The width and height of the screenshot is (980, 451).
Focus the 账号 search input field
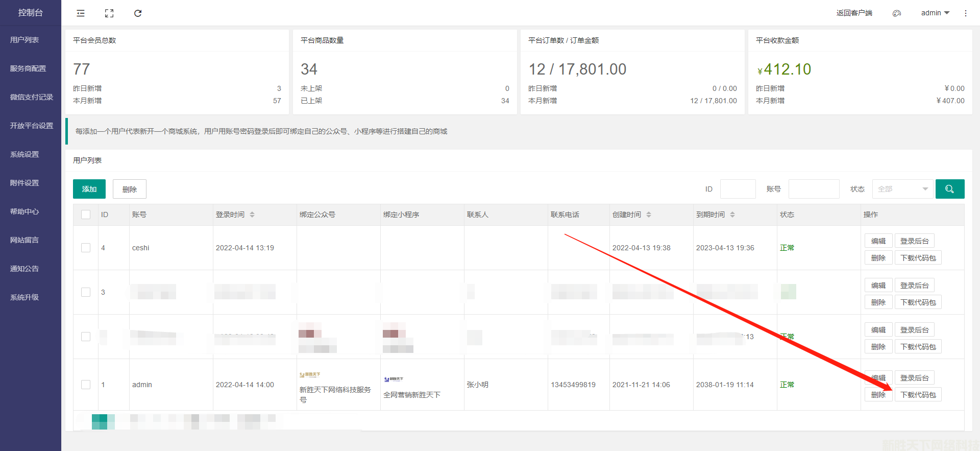[x=814, y=189]
